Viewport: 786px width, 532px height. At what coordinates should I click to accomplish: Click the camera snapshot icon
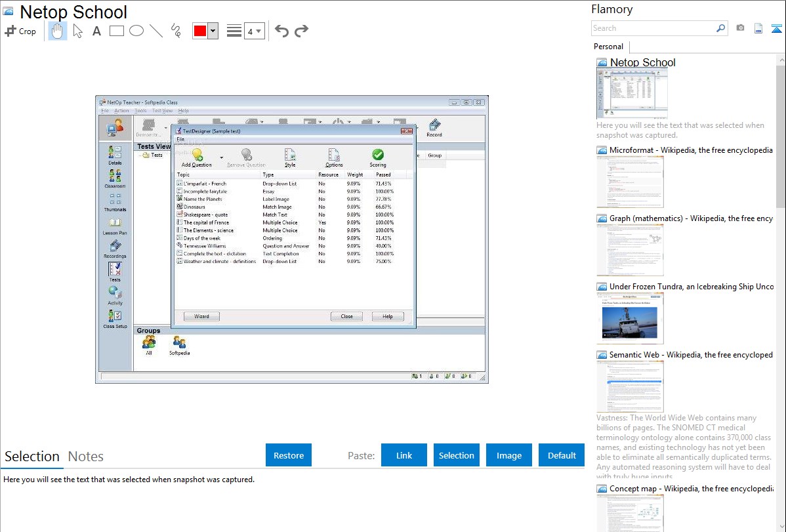(x=740, y=28)
